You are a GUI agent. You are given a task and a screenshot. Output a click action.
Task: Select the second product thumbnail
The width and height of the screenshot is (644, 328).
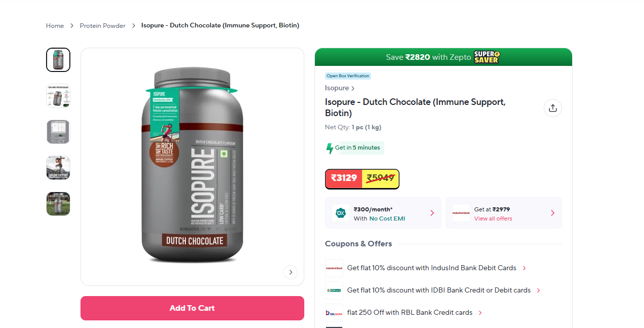click(58, 96)
